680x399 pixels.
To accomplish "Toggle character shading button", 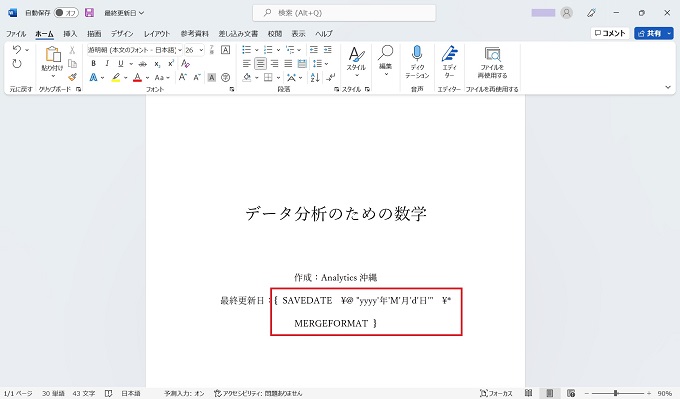I will coord(212,78).
